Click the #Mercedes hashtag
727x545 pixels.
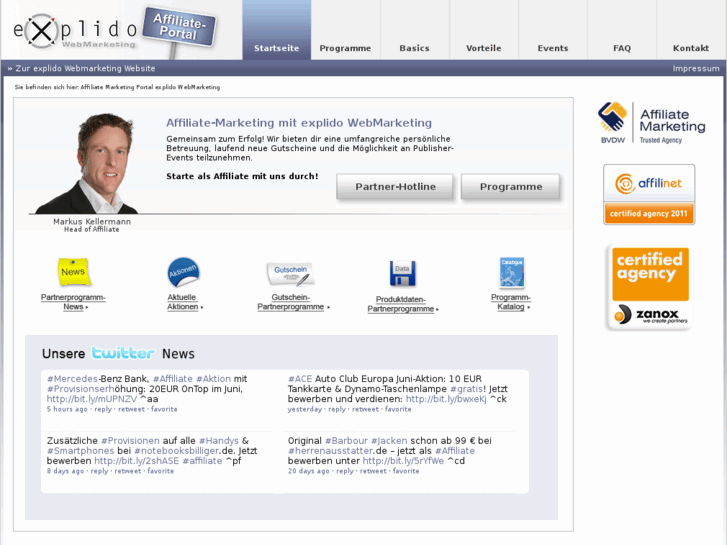point(72,378)
